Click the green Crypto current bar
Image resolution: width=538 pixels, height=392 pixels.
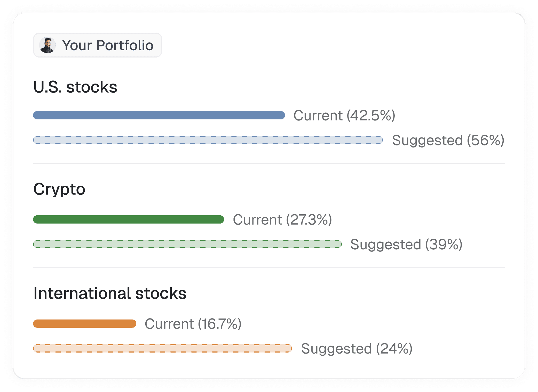[129, 219]
